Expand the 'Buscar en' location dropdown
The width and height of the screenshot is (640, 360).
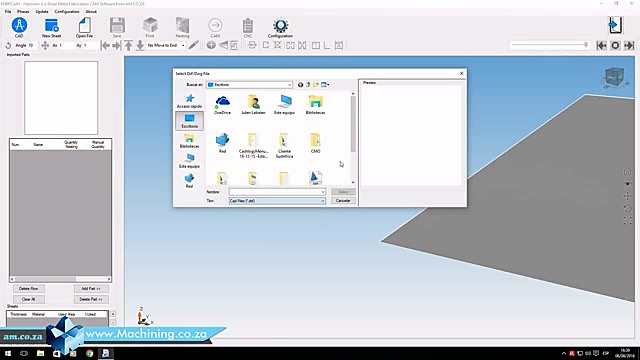pyautogui.click(x=289, y=85)
